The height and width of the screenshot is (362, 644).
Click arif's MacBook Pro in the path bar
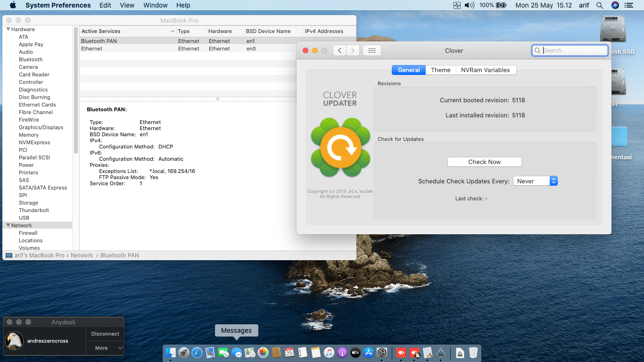(35, 255)
